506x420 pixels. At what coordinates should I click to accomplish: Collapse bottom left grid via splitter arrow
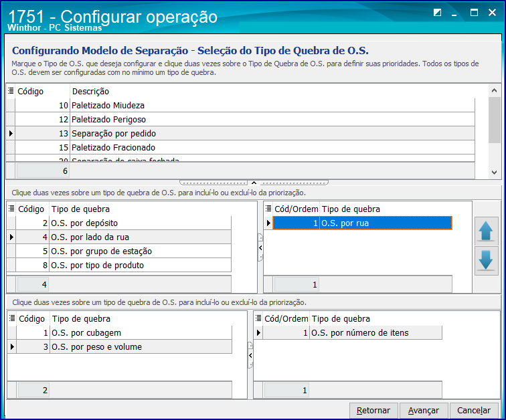click(250, 355)
